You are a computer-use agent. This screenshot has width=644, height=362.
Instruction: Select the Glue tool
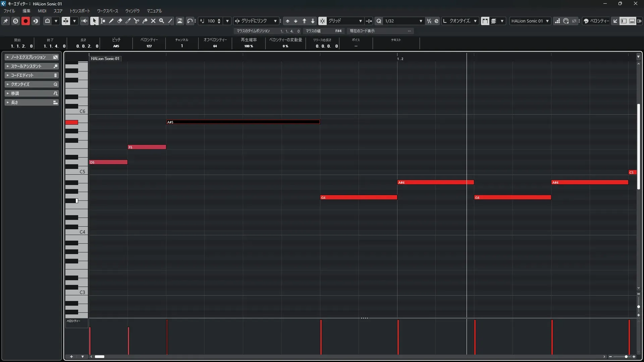(145, 21)
